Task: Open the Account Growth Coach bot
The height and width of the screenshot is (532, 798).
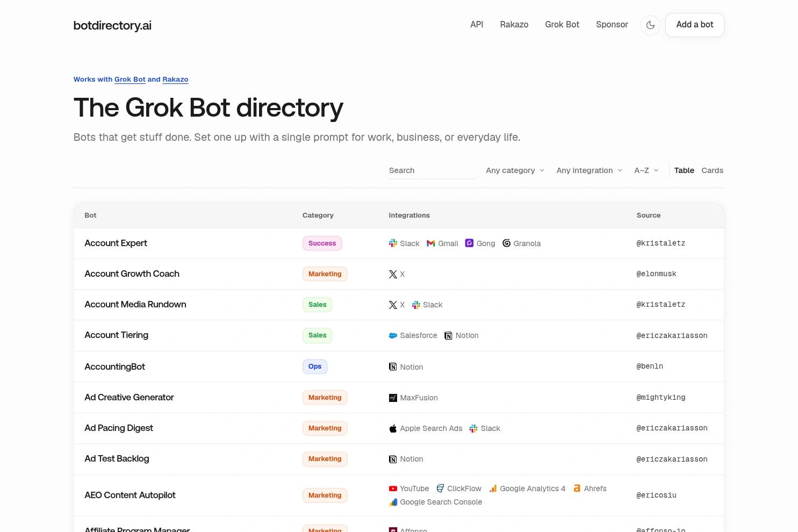Action: 132,274
